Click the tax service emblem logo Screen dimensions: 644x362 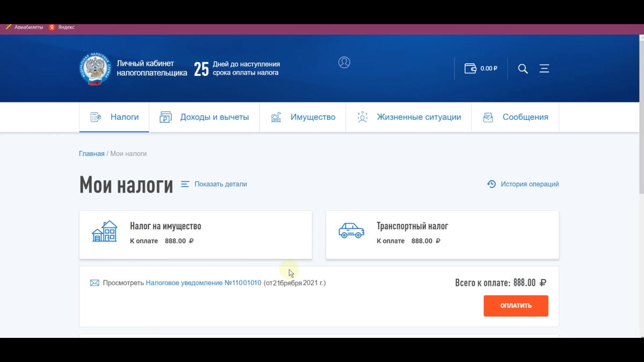click(x=96, y=69)
